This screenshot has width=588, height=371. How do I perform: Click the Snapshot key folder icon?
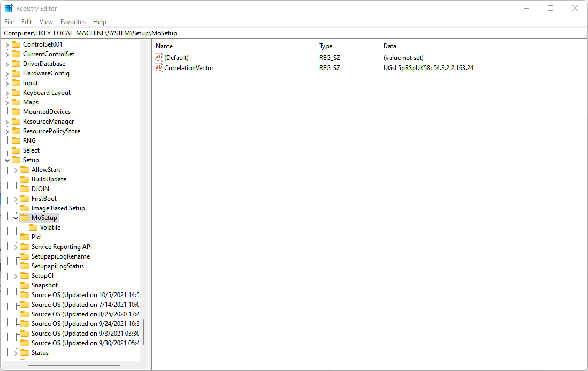click(x=25, y=285)
